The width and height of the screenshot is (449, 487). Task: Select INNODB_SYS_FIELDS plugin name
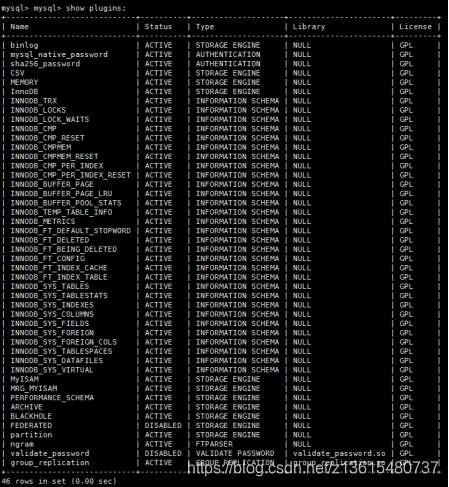[x=50, y=323]
